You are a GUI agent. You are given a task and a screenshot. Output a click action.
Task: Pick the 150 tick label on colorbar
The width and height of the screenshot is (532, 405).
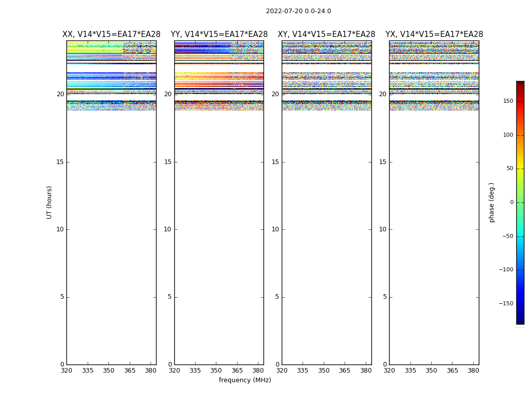coord(508,101)
